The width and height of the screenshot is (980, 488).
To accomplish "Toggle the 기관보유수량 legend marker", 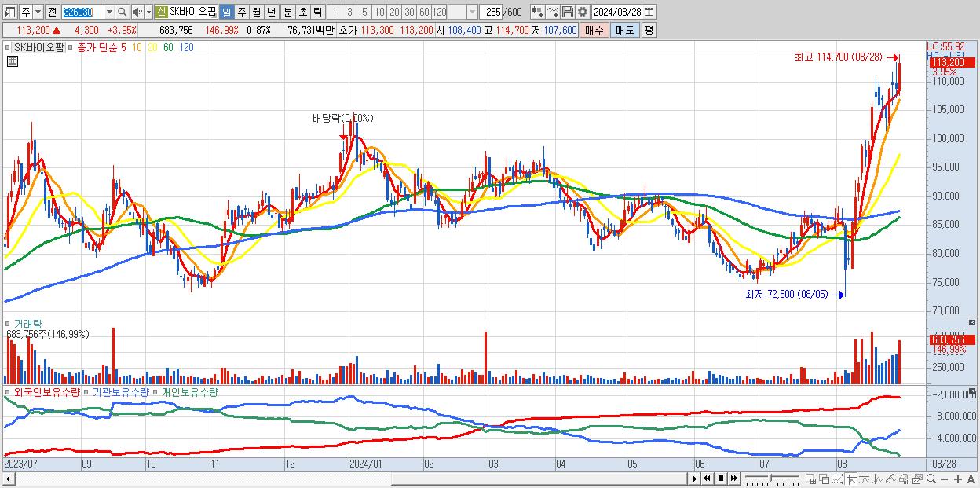I will coord(88,391).
